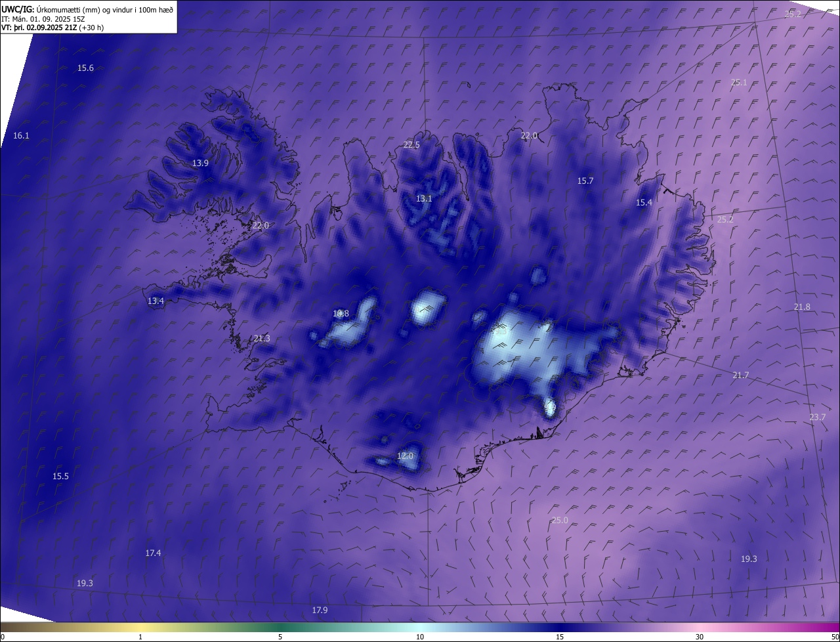840x642 pixels.
Task: Click the 25.1 value label on the map
Action: point(739,83)
